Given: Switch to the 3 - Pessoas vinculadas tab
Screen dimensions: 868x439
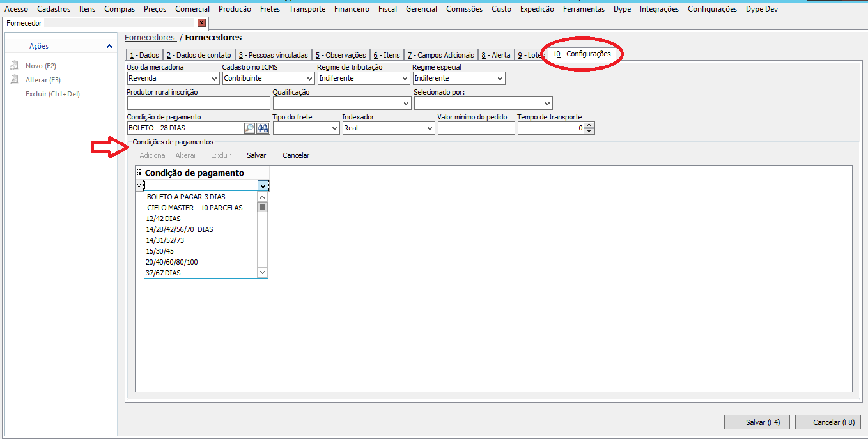Looking at the screenshot, I should point(273,55).
